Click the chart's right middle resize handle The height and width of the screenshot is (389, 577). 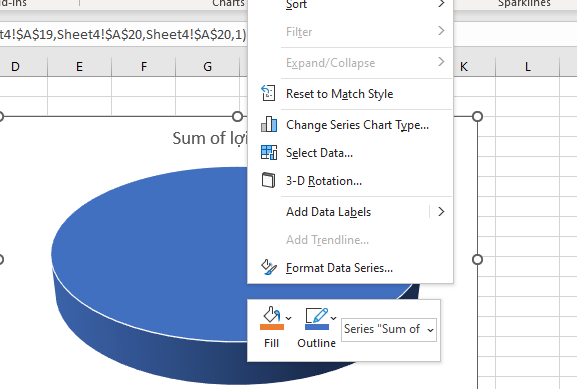(x=477, y=259)
